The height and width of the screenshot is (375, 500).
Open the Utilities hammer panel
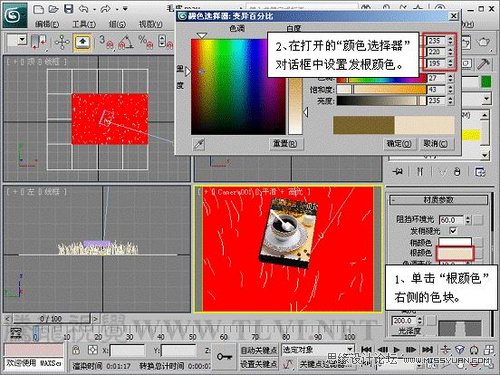point(483,63)
